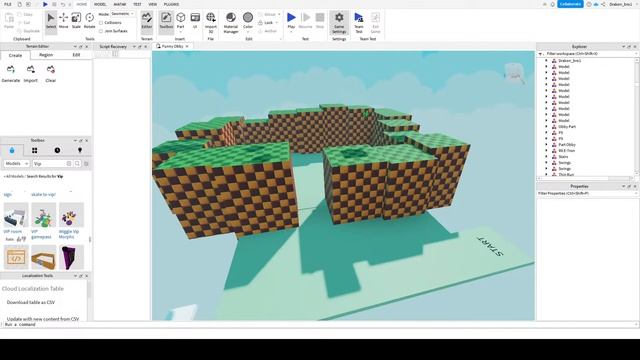Click the undo arrow in quick access bar

[x=63, y=4]
